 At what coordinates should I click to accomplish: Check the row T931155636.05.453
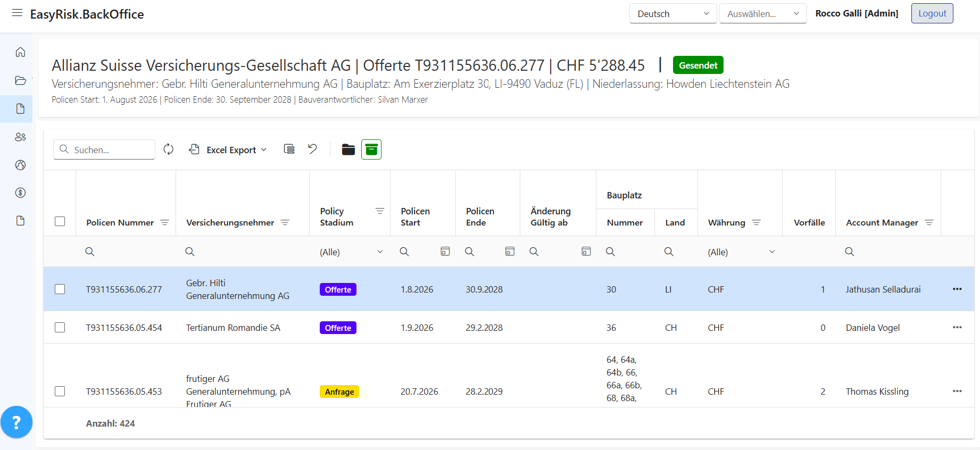tap(60, 391)
